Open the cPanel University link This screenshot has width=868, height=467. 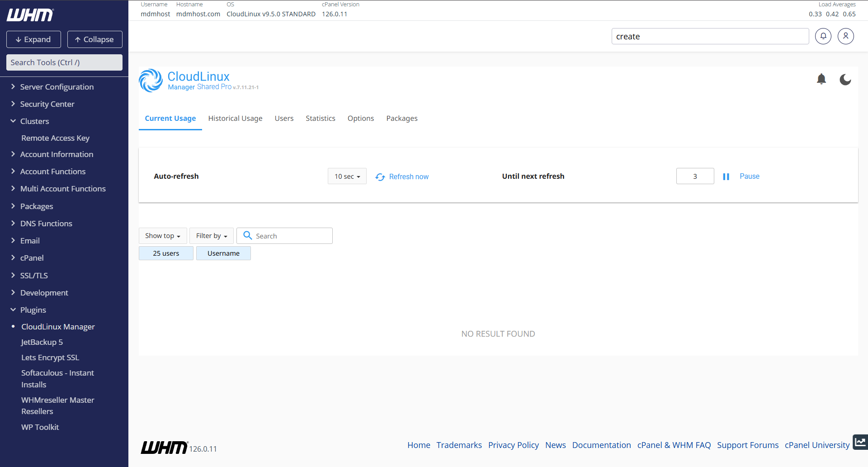(x=817, y=445)
